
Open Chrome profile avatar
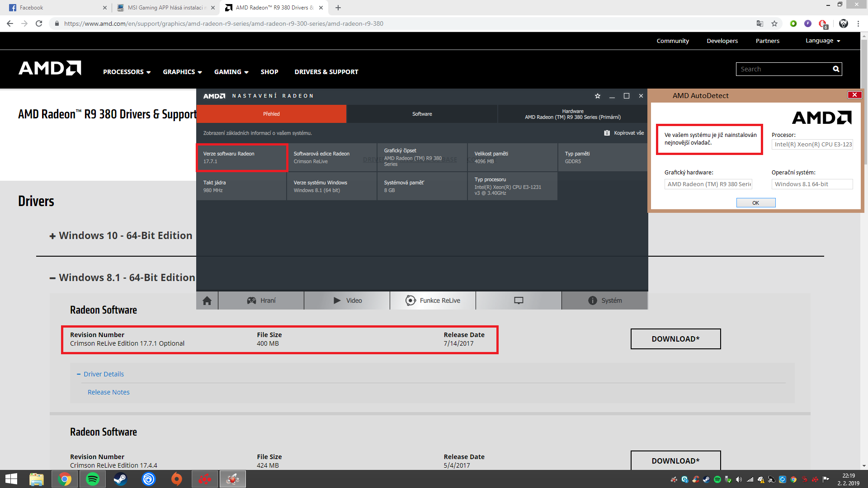[844, 23]
